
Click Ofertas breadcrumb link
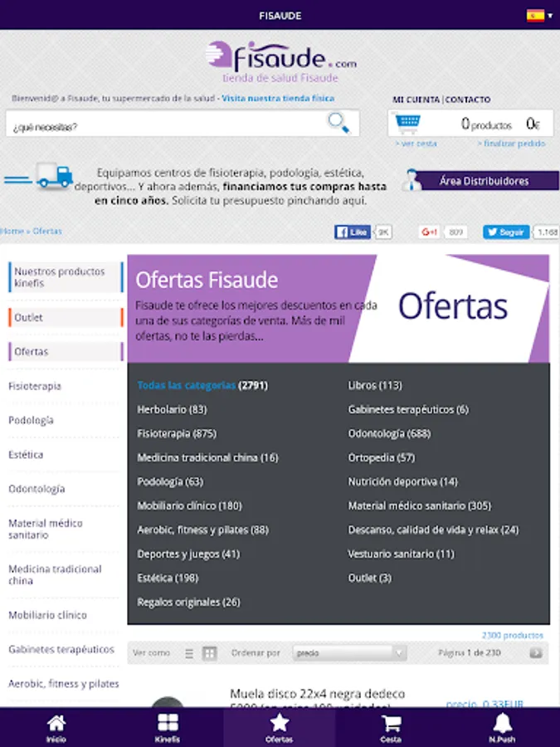47,231
